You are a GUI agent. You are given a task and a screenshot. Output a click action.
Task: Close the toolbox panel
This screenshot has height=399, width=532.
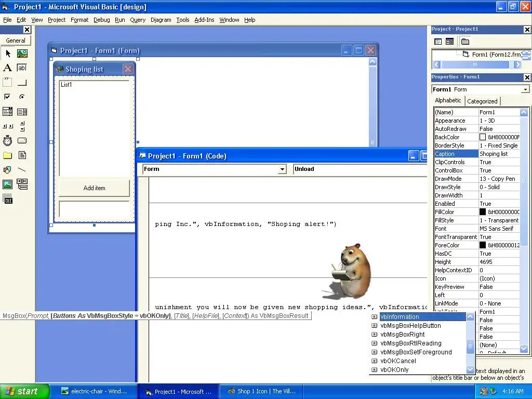[27, 30]
